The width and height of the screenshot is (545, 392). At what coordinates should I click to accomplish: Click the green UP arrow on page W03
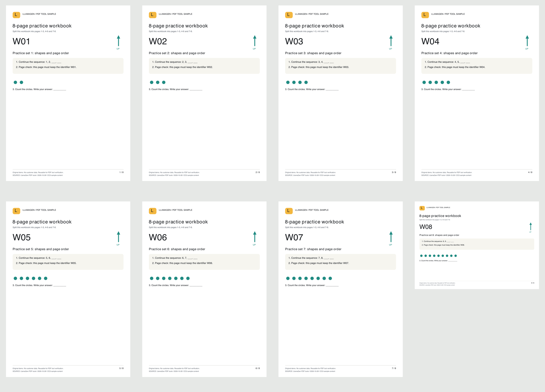pos(391,41)
